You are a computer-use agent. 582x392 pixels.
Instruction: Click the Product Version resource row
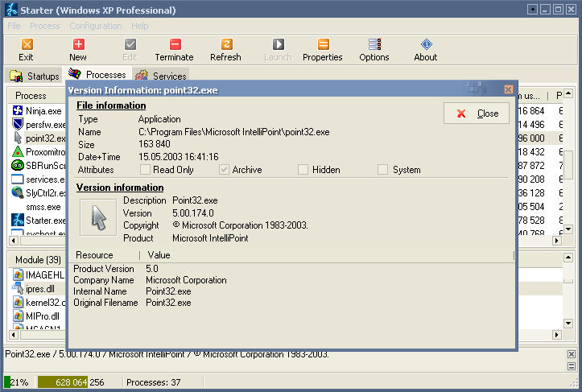pyautogui.click(x=292, y=268)
